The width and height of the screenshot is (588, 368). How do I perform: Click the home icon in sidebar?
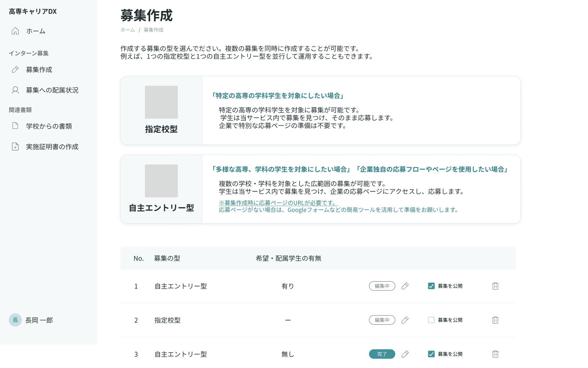15,31
